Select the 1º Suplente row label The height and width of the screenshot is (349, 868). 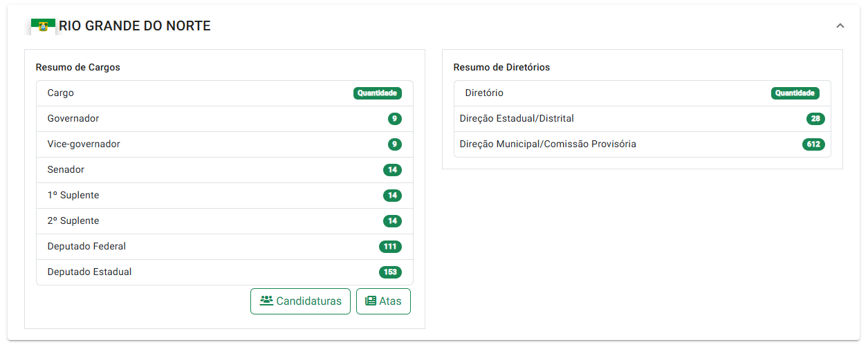(73, 196)
